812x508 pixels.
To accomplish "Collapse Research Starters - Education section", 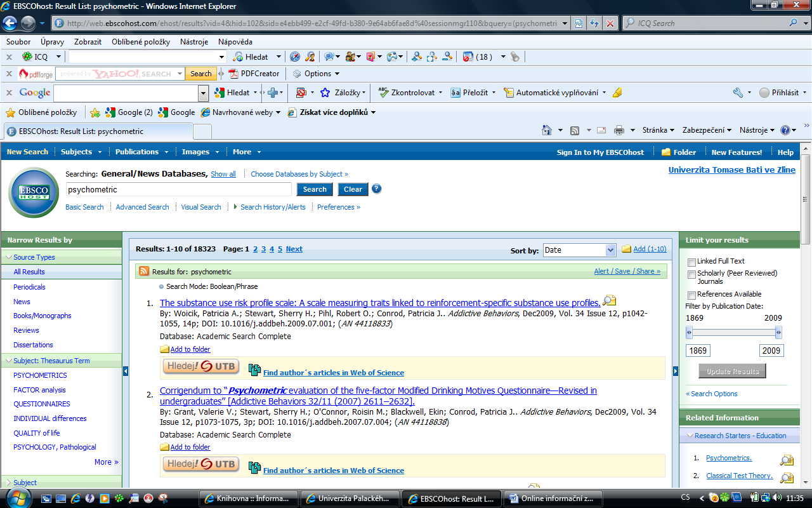I will [690, 436].
